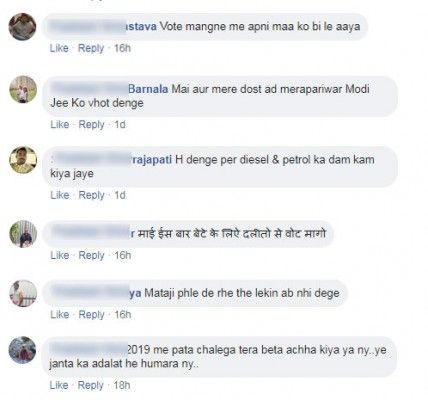
Task: Like the '2019 me pata chalega' comment
Action: 59,385
